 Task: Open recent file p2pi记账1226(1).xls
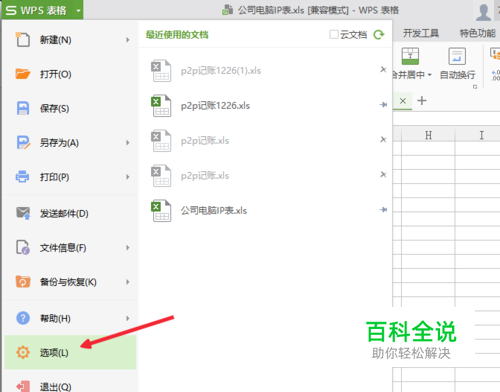click(221, 71)
